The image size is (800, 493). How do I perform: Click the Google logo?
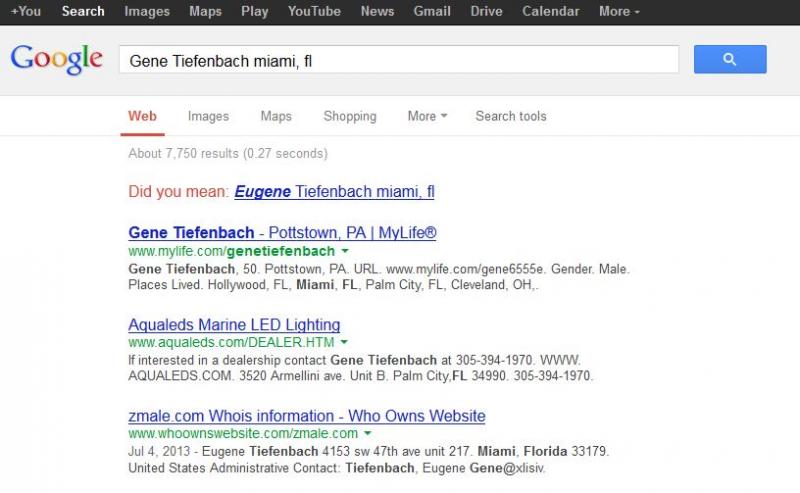click(x=57, y=60)
